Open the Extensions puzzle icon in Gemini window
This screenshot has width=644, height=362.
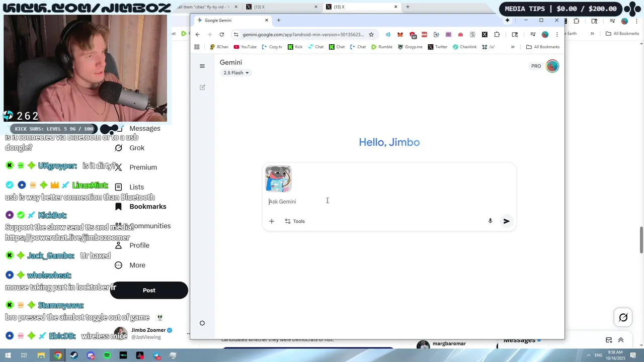(x=497, y=35)
